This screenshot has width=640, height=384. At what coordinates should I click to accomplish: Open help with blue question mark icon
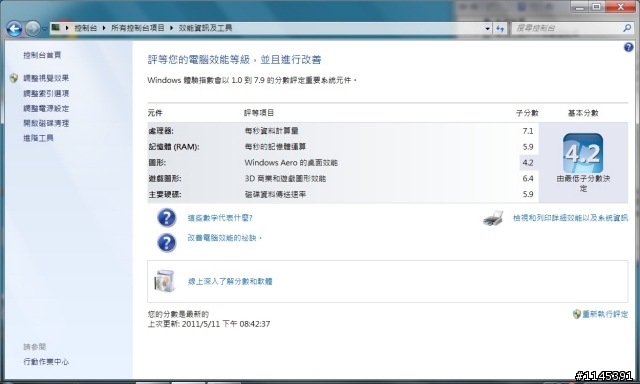[x=628, y=47]
